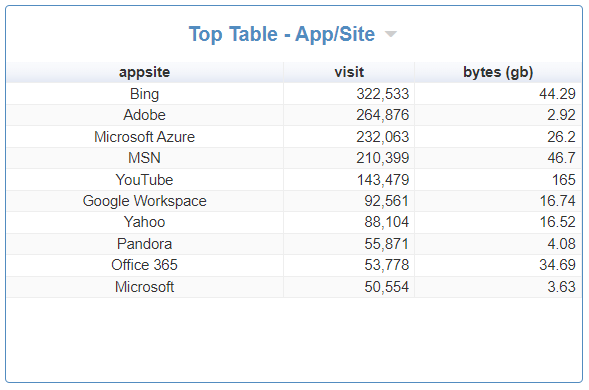Click visit value 50,554

click(386, 287)
